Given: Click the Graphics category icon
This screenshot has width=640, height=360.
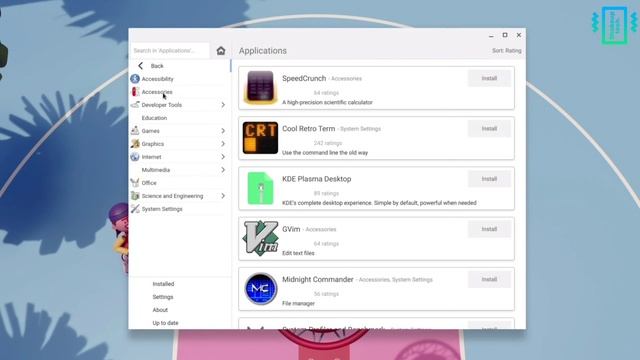Looking at the screenshot, I should (135, 144).
